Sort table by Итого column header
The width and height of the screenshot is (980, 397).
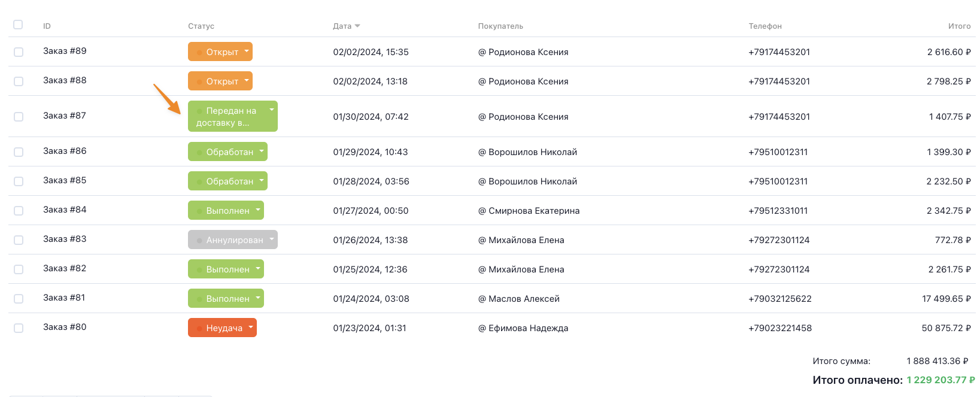[959, 26]
